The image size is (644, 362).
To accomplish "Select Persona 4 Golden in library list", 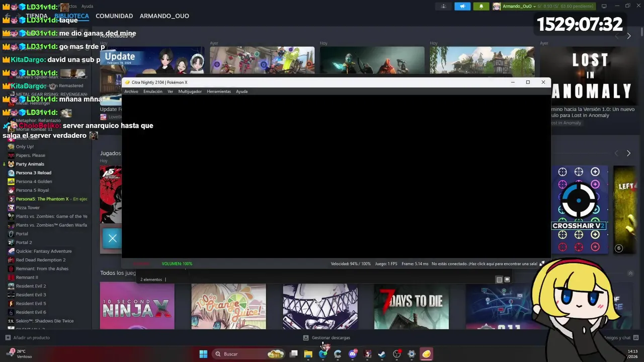I will pyautogui.click(x=34, y=182).
